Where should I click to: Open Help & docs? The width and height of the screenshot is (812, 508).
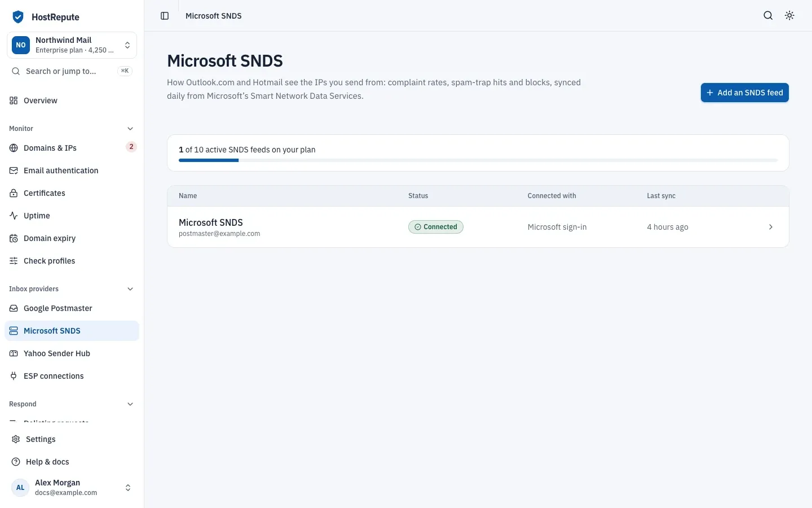[x=72, y=462]
